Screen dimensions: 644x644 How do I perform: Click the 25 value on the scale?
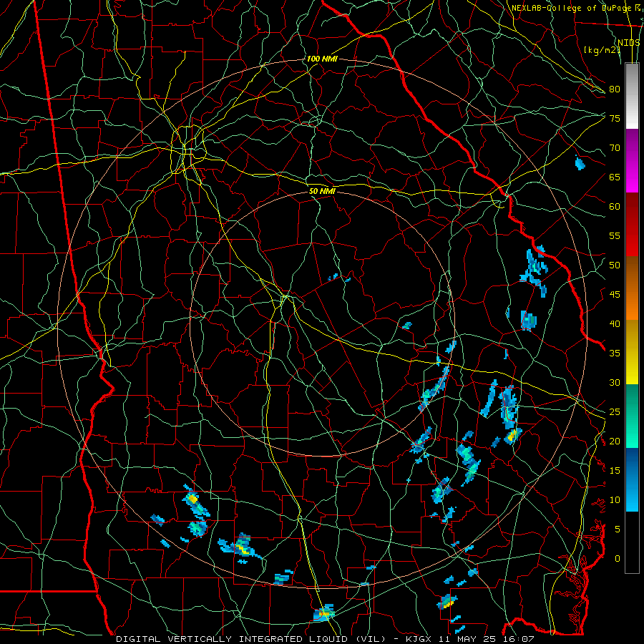click(615, 412)
